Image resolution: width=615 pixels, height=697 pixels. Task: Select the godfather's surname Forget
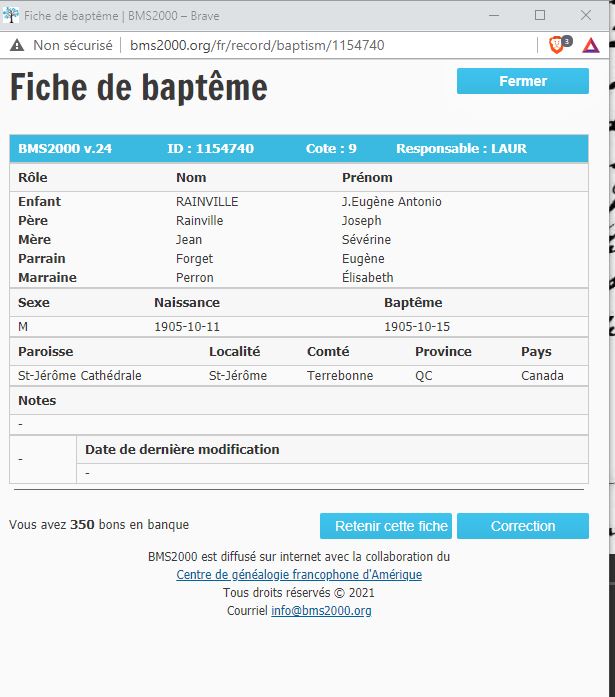pos(194,259)
